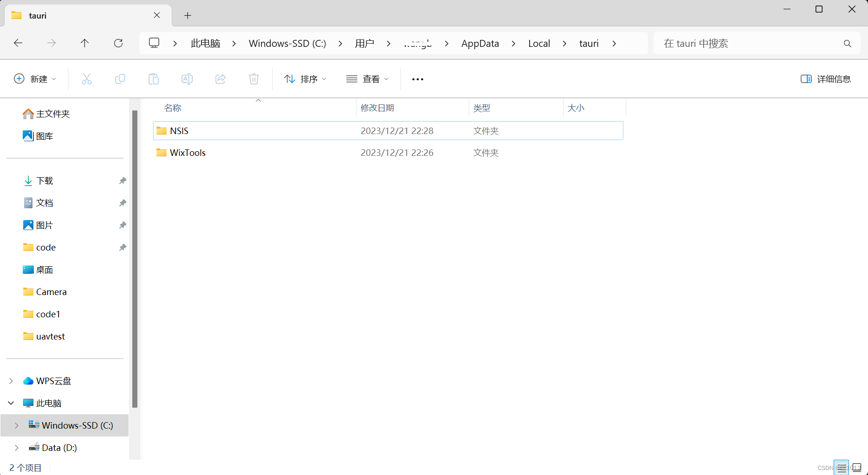Open pinned code folder

(39, 247)
